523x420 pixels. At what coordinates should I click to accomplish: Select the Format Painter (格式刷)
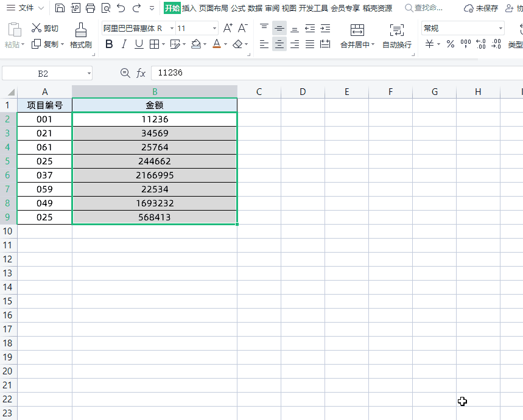click(x=81, y=35)
